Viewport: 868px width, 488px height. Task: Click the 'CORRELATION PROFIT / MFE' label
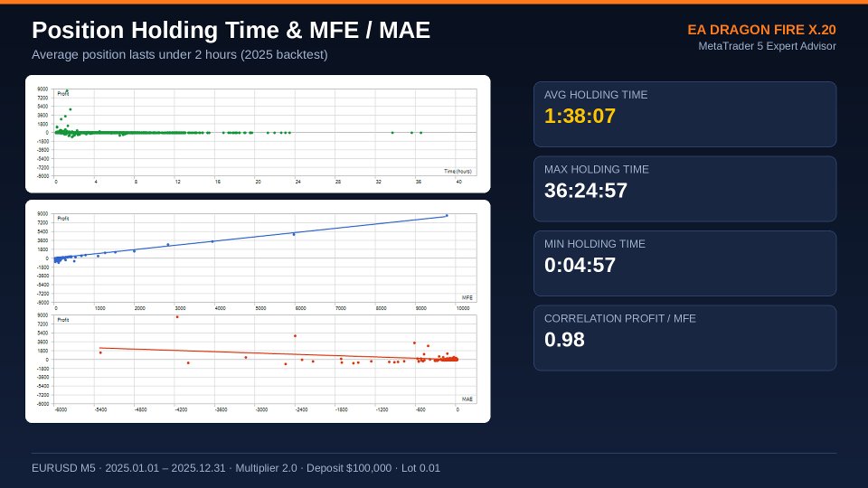click(620, 319)
